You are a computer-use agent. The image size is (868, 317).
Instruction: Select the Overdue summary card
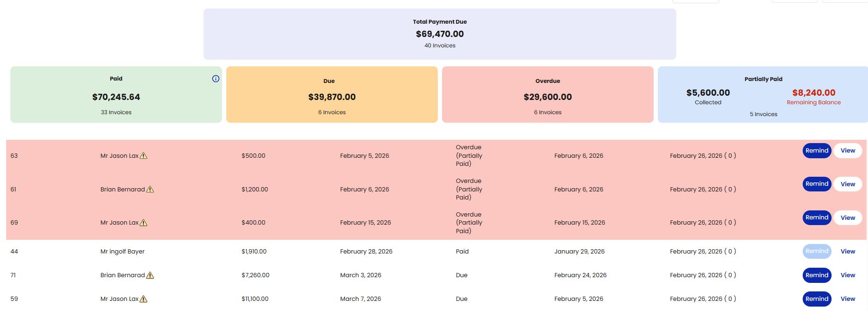coord(548,95)
